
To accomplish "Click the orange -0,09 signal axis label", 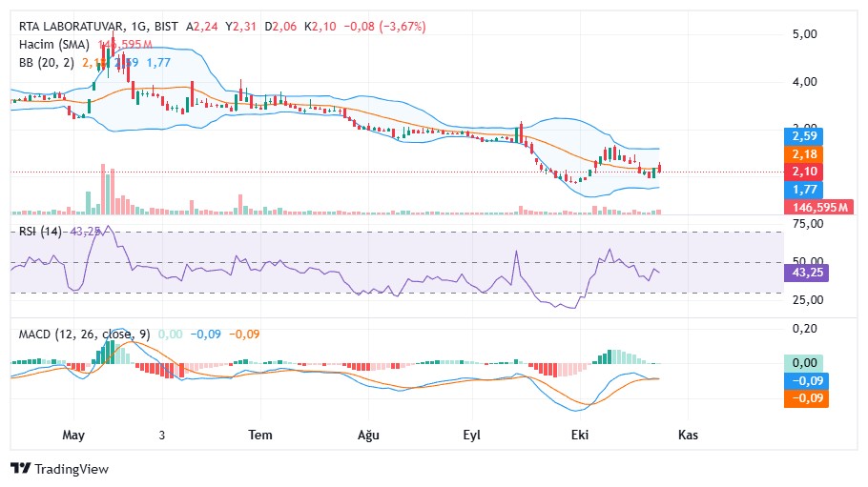I will coord(807,398).
